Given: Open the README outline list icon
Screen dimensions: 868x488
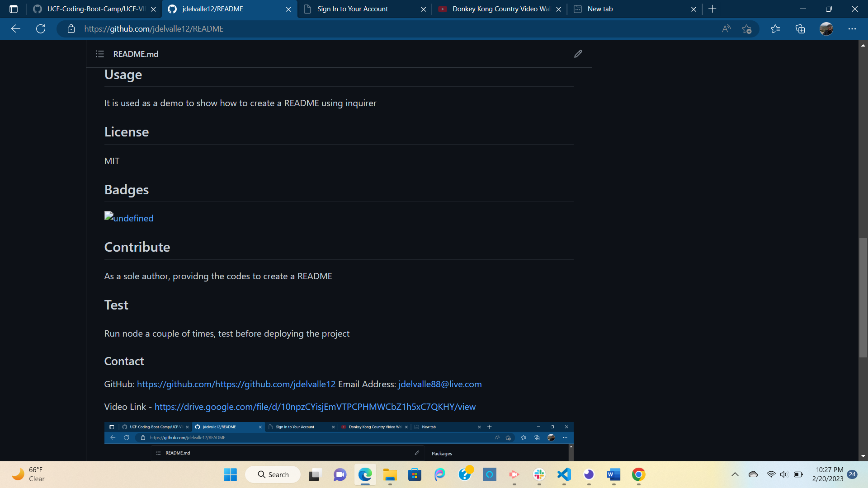Looking at the screenshot, I should point(100,54).
